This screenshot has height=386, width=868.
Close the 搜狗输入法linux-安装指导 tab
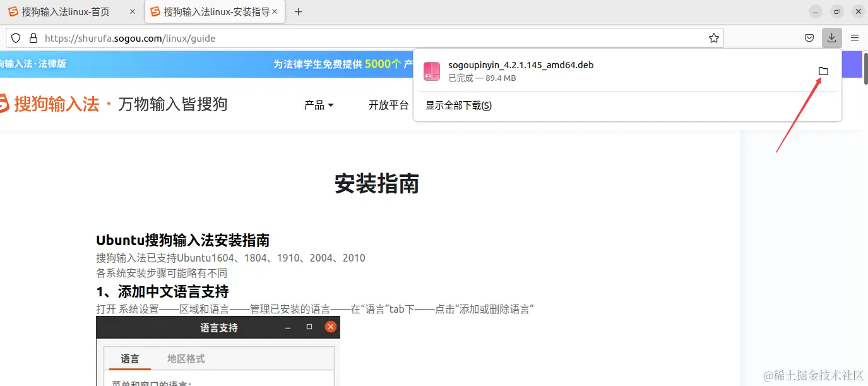point(275,11)
